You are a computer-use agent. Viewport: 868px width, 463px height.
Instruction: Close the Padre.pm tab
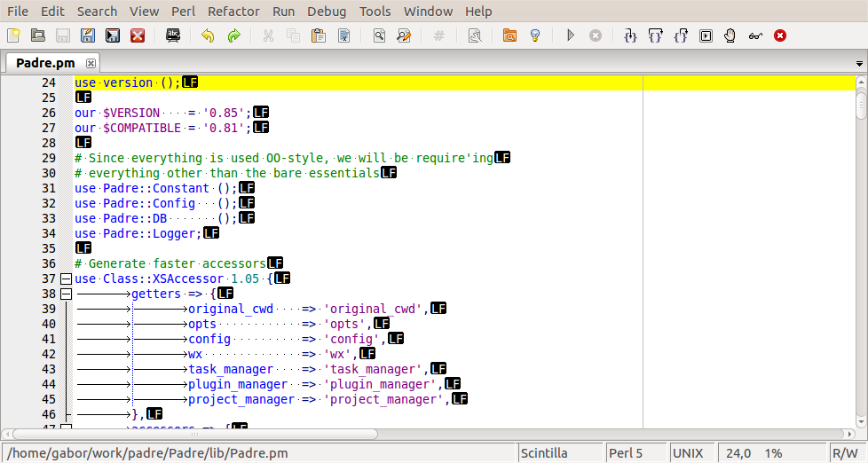91,63
